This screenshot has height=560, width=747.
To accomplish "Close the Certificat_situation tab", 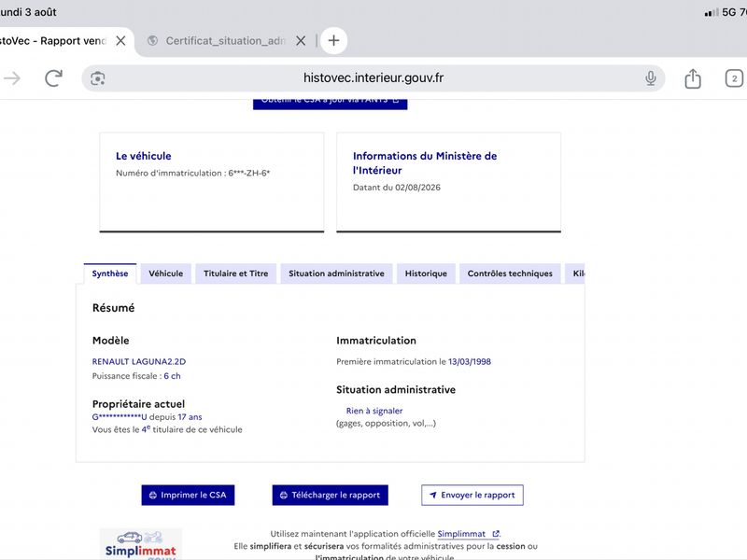I will tap(301, 41).
